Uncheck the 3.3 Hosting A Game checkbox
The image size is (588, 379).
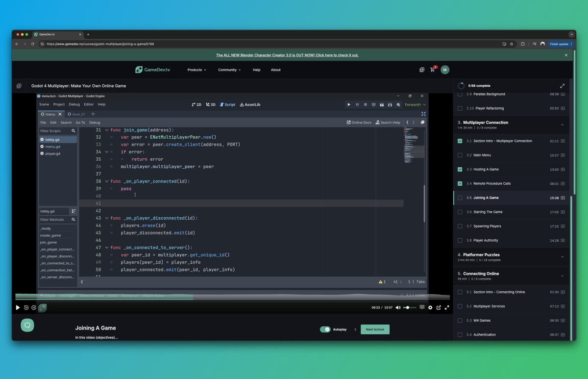[x=460, y=170]
